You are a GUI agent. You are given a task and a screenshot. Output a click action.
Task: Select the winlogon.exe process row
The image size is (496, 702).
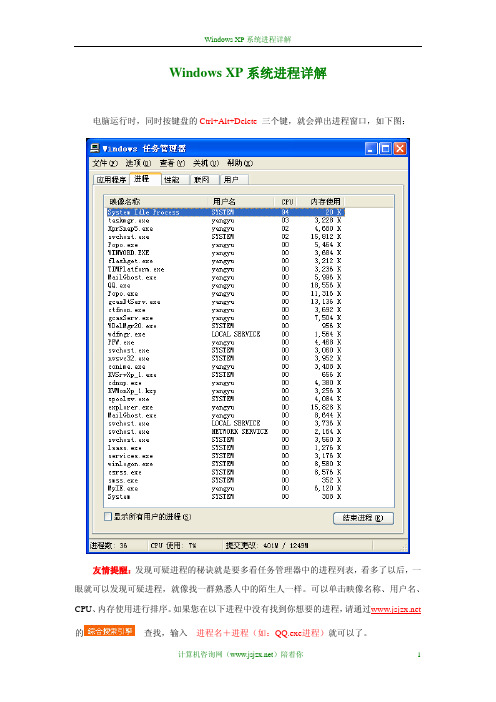tap(225, 464)
